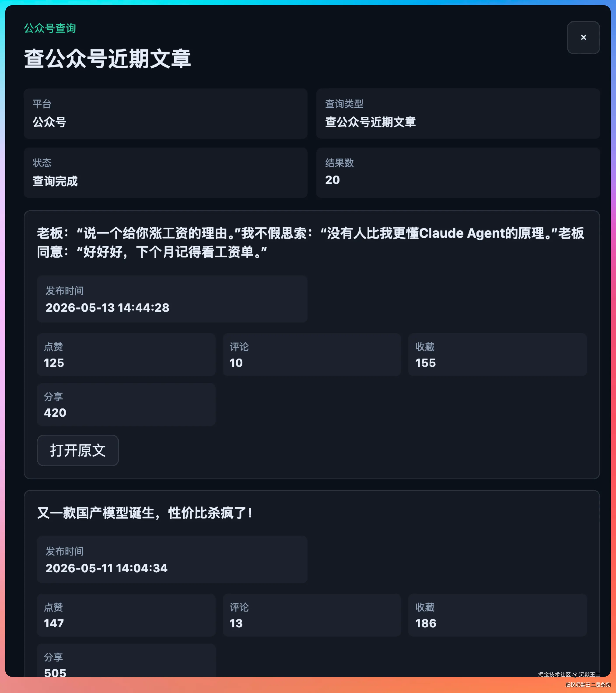Select the 又一款国产模型诞生 article title
Image resolution: width=616 pixels, height=693 pixels.
click(x=145, y=513)
